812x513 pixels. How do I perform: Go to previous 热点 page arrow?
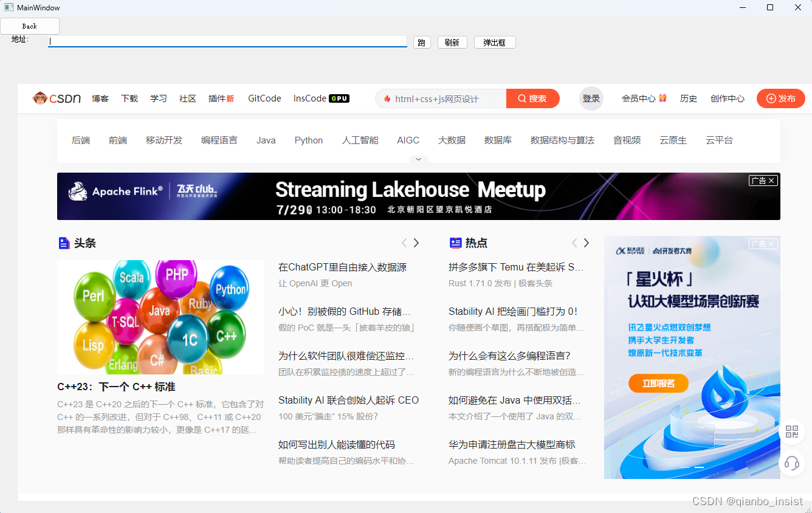point(574,243)
